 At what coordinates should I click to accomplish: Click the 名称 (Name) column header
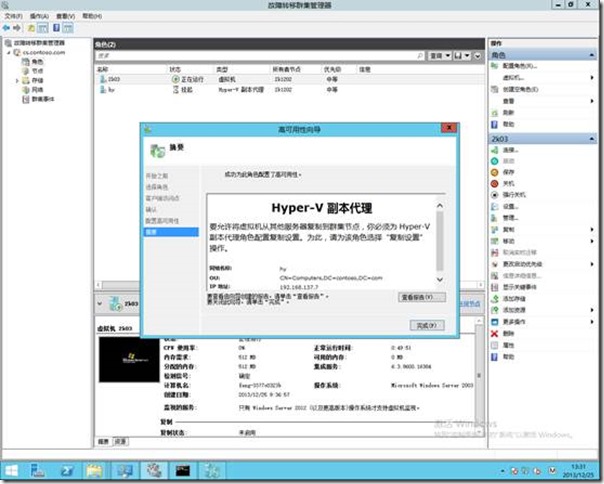pyautogui.click(x=103, y=70)
